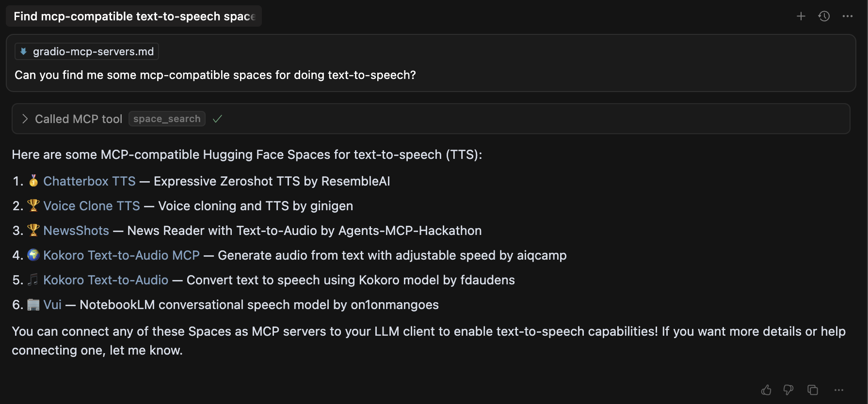Open chat history clock icon
868x404 pixels.
(x=824, y=16)
